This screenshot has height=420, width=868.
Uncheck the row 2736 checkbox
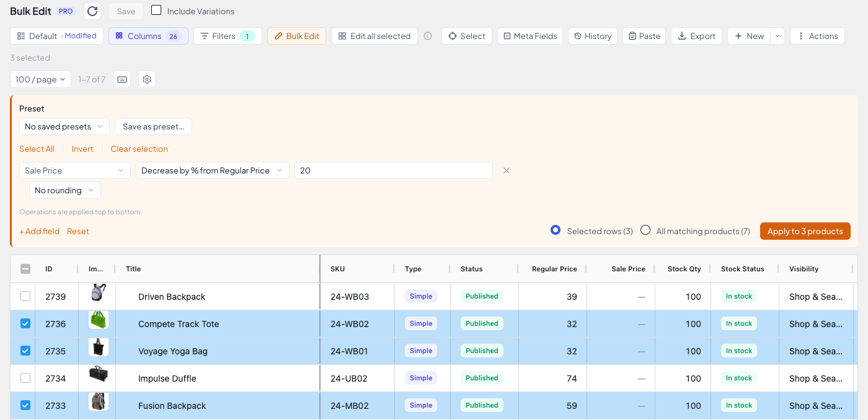pos(25,323)
